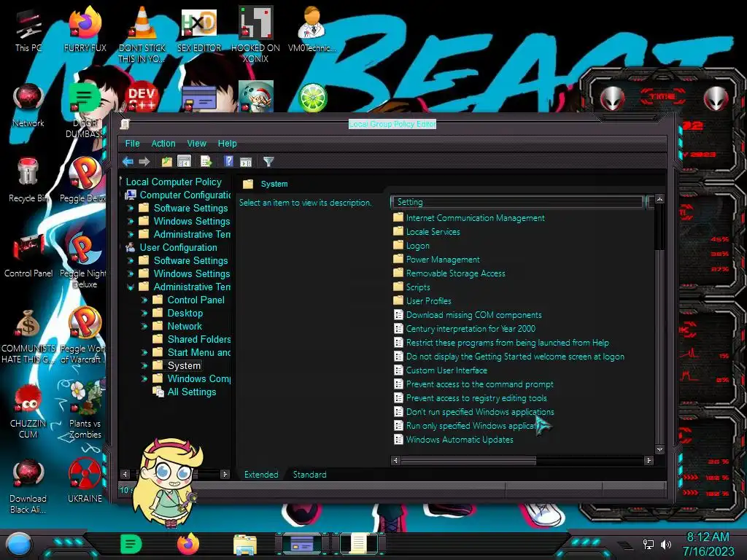
Task: Click the Back arrow in toolbar
Action: 128,162
